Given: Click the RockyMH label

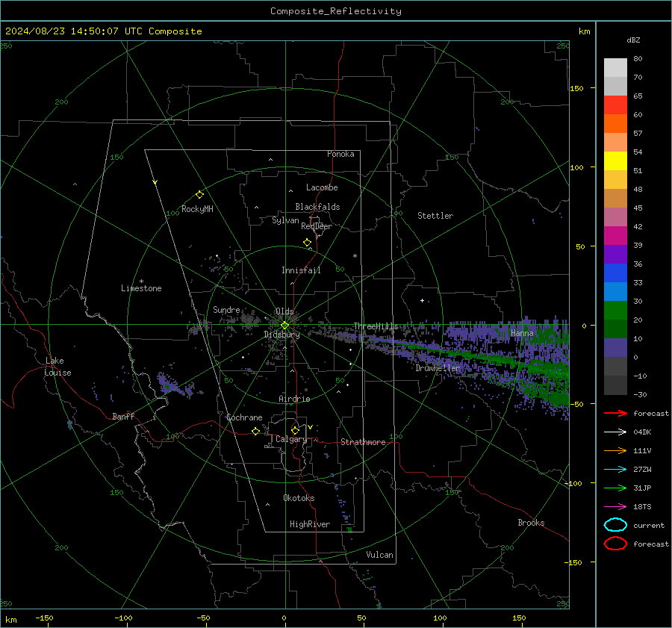Looking at the screenshot, I should 197,209.
